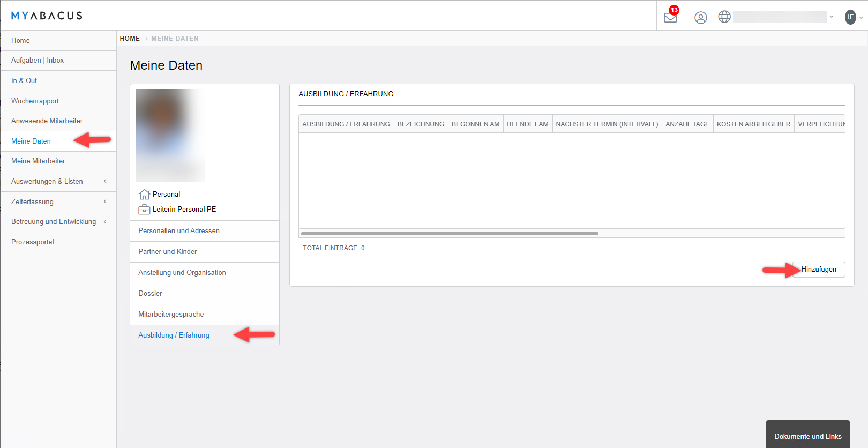Sort by BEGONNEN AM column header

476,124
